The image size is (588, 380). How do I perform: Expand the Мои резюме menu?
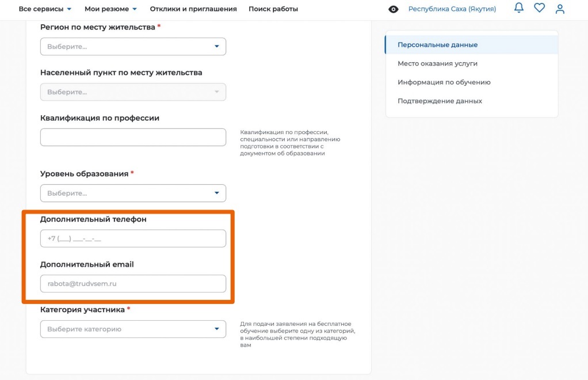coord(110,9)
